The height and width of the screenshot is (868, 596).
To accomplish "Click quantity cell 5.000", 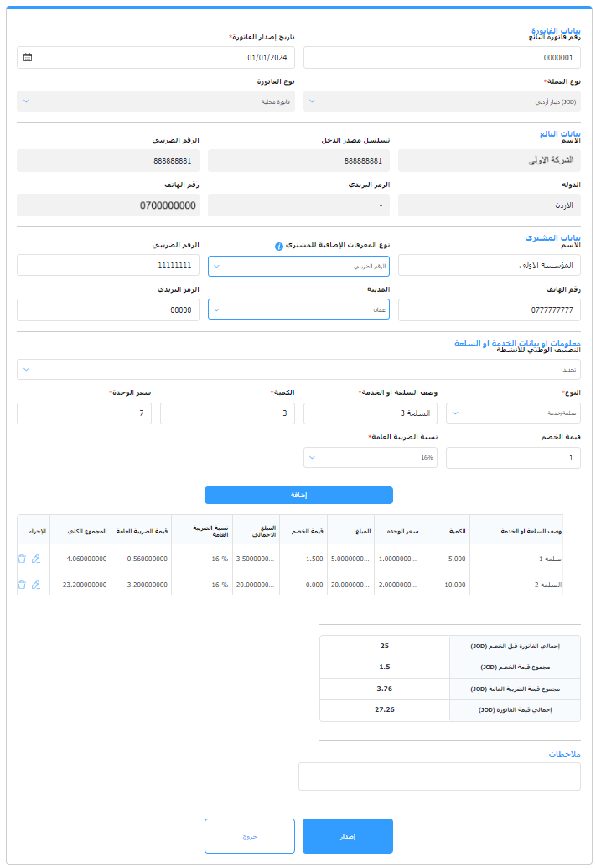I will tap(457, 559).
